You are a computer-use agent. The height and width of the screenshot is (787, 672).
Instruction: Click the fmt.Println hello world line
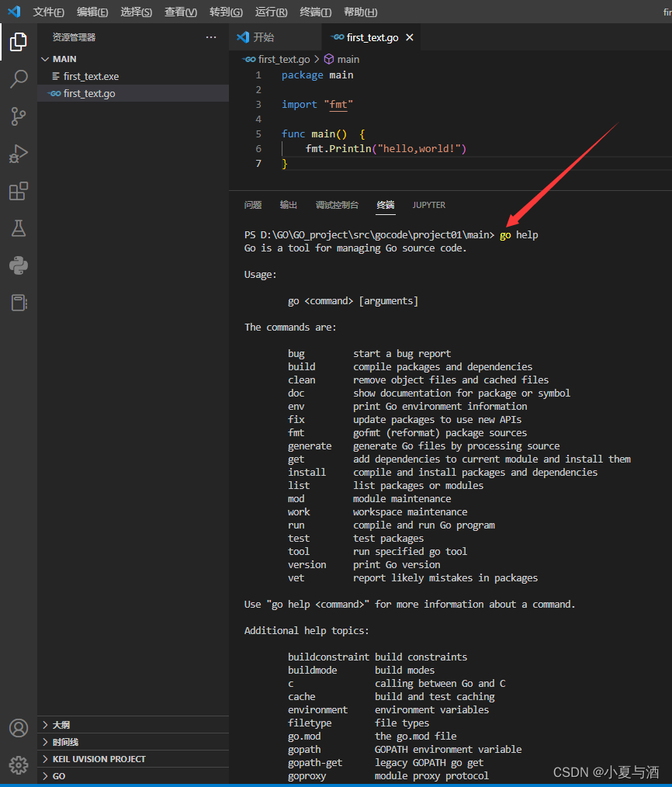click(386, 148)
